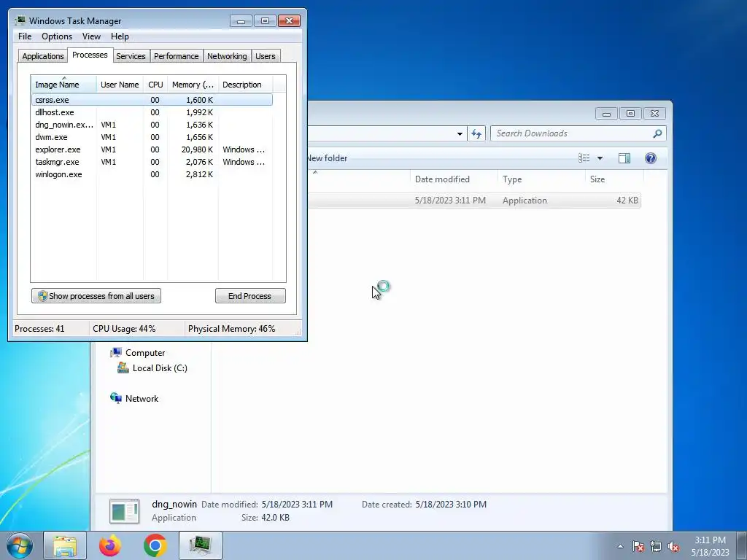
Task: Toggle the preview pane icon
Action: (624, 158)
